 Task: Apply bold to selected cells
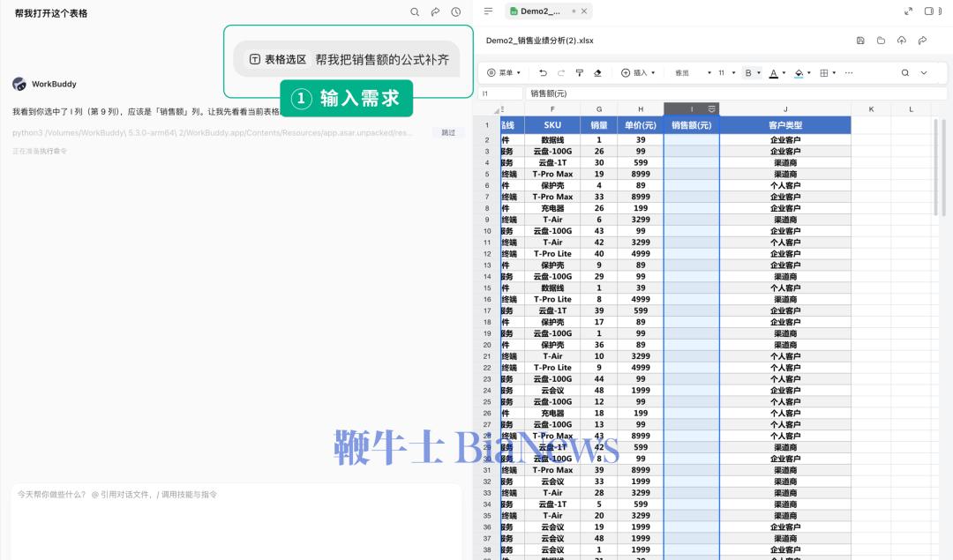point(748,73)
